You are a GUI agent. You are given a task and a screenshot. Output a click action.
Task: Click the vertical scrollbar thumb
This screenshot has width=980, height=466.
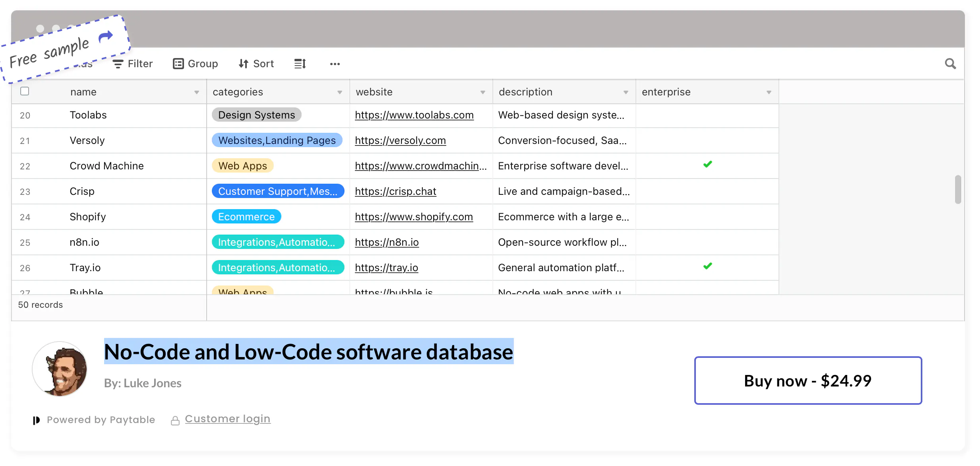(958, 189)
